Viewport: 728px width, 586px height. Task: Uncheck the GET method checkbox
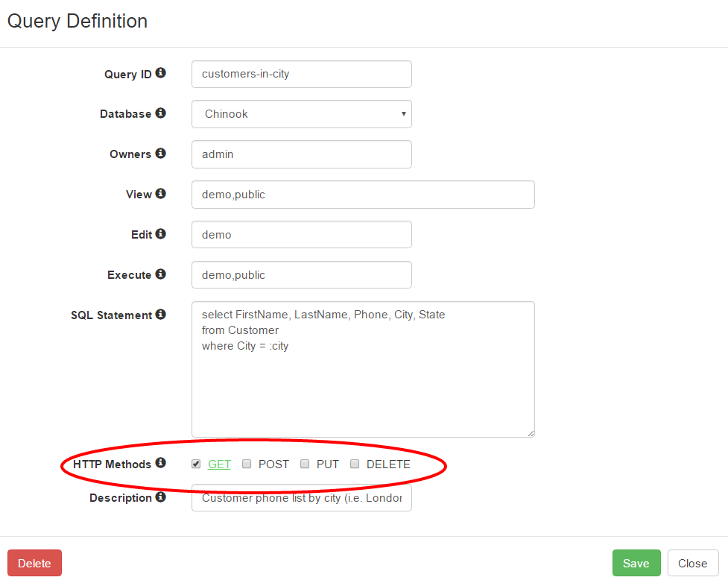(x=196, y=464)
